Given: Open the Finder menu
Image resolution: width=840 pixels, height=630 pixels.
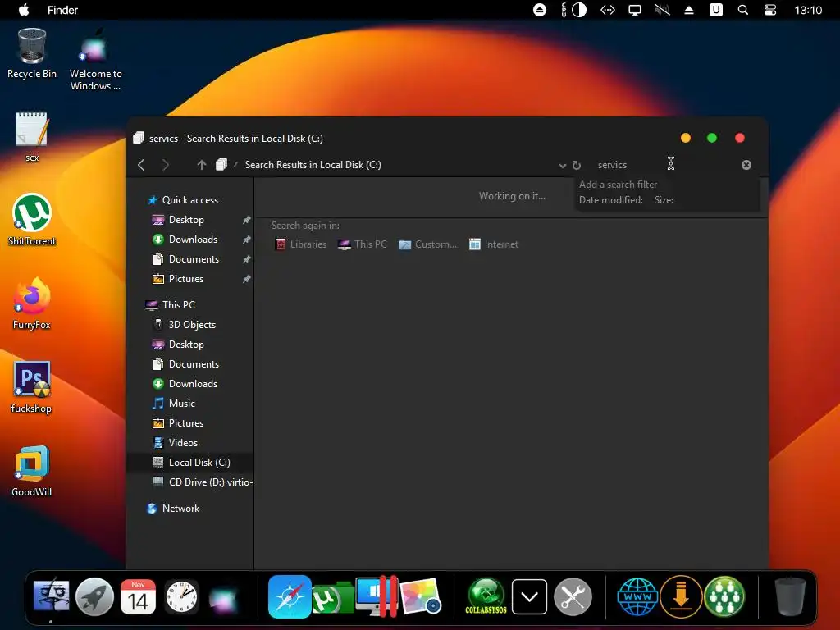Looking at the screenshot, I should [62, 10].
